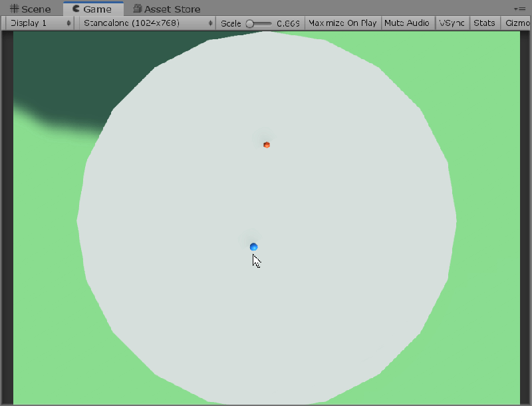Viewport: 532px width, 406px height.
Task: Open the Display 1 dropdown
Action: (37, 23)
